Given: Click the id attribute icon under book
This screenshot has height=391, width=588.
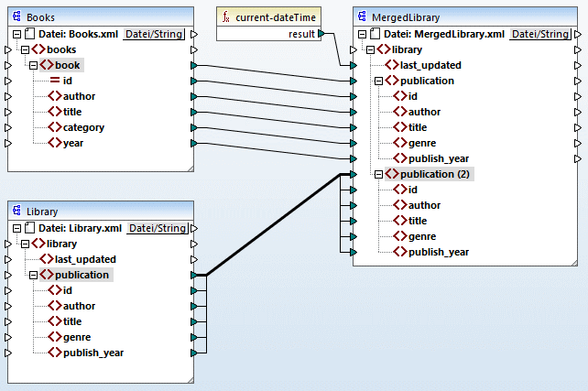Looking at the screenshot, I should click(55, 81).
